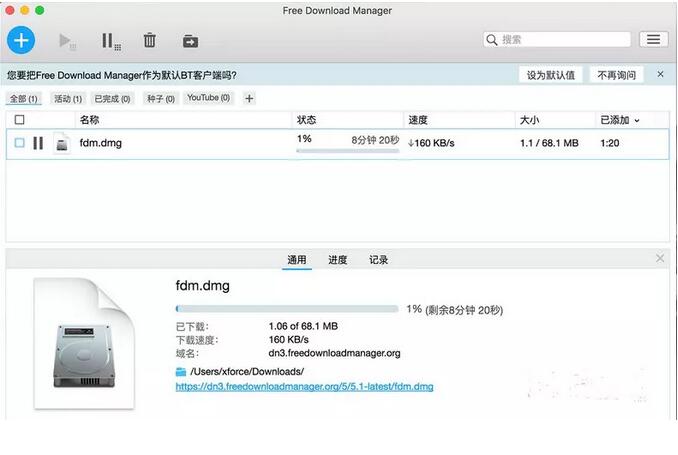Check the fdm.dmg row checkbox
The width and height of the screenshot is (678, 455).
[x=19, y=143]
